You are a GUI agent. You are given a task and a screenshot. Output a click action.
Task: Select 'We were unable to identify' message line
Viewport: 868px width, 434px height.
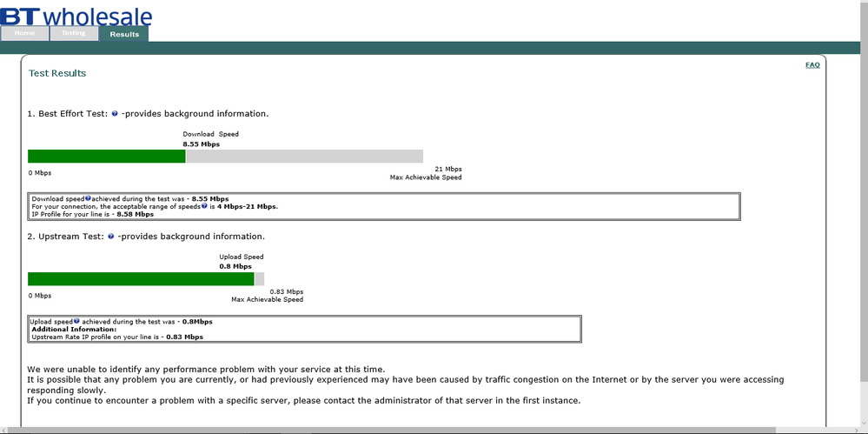tap(206, 369)
